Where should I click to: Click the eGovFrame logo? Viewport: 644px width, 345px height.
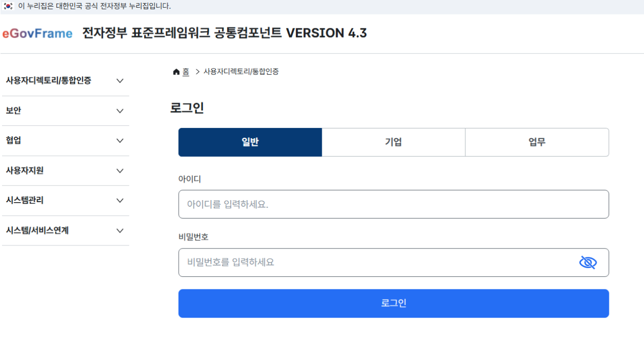[37, 34]
